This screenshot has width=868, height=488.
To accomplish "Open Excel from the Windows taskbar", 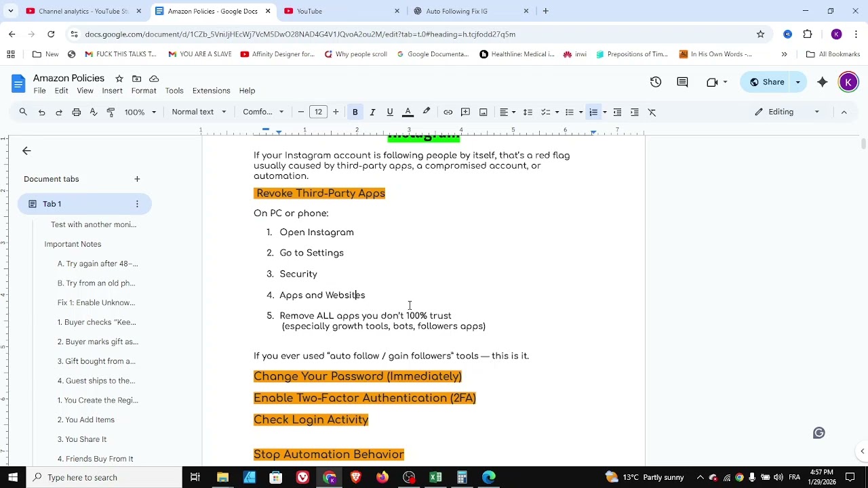I will click(435, 477).
